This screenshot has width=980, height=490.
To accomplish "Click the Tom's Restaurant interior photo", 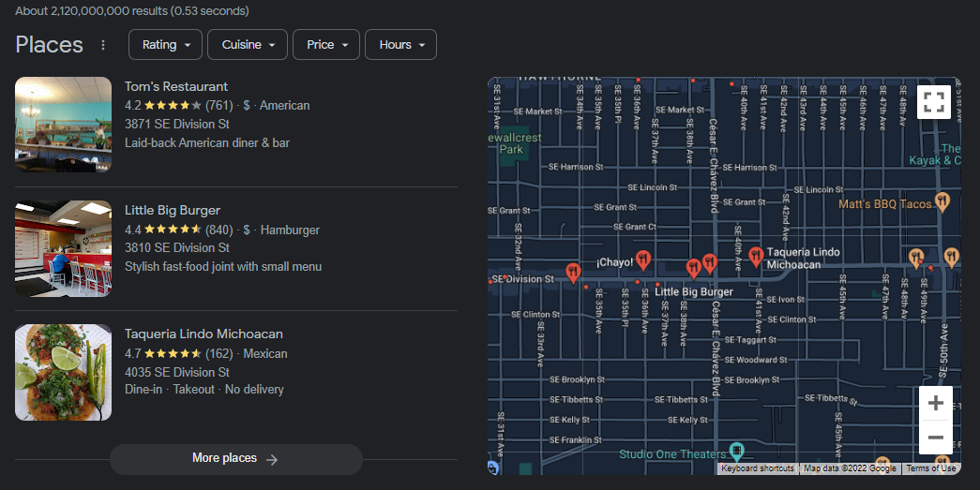I will click(63, 125).
